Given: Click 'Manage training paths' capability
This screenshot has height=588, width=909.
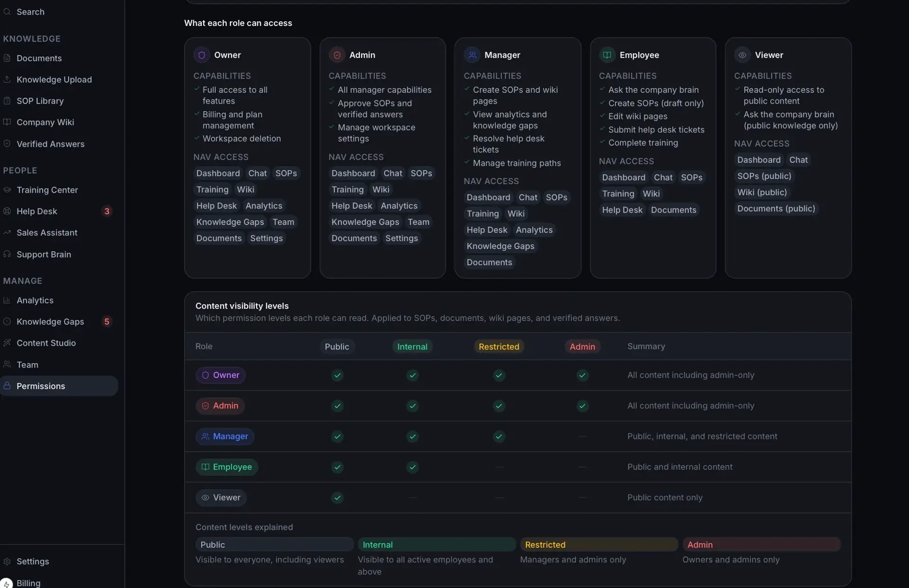Looking at the screenshot, I should 517,163.
